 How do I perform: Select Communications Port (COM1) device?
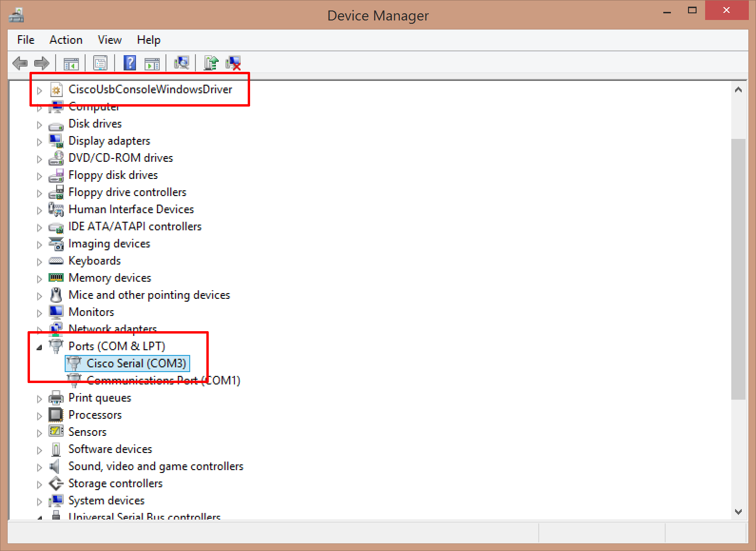click(x=164, y=381)
